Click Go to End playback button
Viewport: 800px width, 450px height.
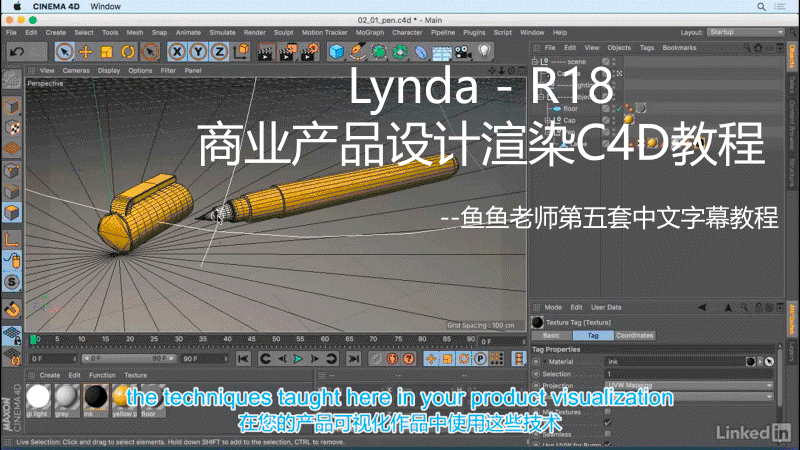(x=354, y=359)
